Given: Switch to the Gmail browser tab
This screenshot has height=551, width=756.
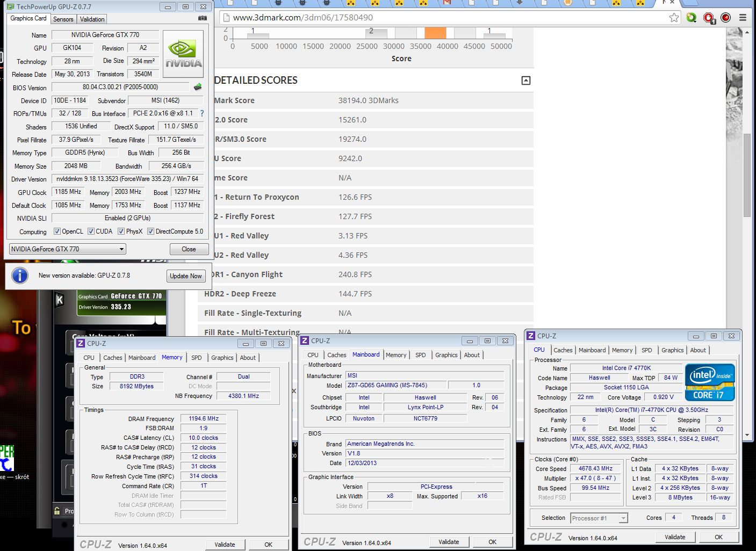Looking at the screenshot, I should (x=447, y=3).
